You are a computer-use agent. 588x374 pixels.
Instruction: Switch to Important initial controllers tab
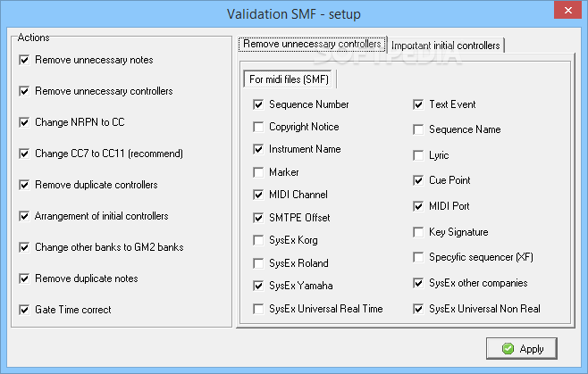pos(446,46)
